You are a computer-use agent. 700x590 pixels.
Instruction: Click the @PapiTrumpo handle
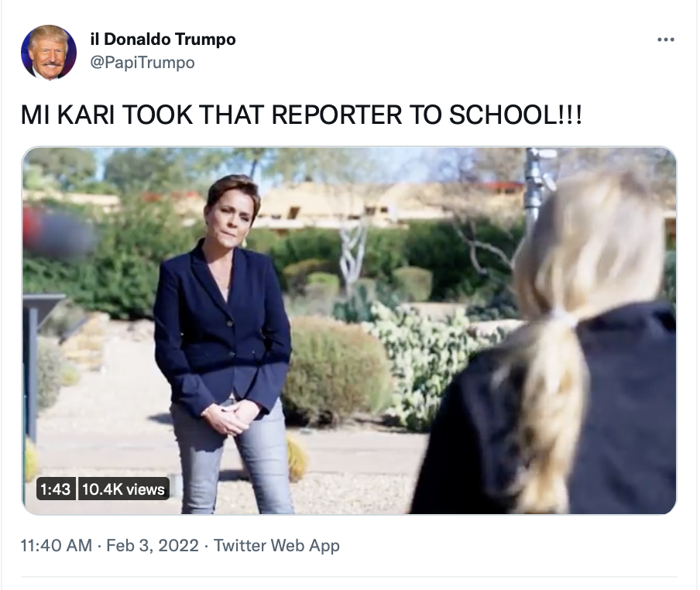pos(142,63)
